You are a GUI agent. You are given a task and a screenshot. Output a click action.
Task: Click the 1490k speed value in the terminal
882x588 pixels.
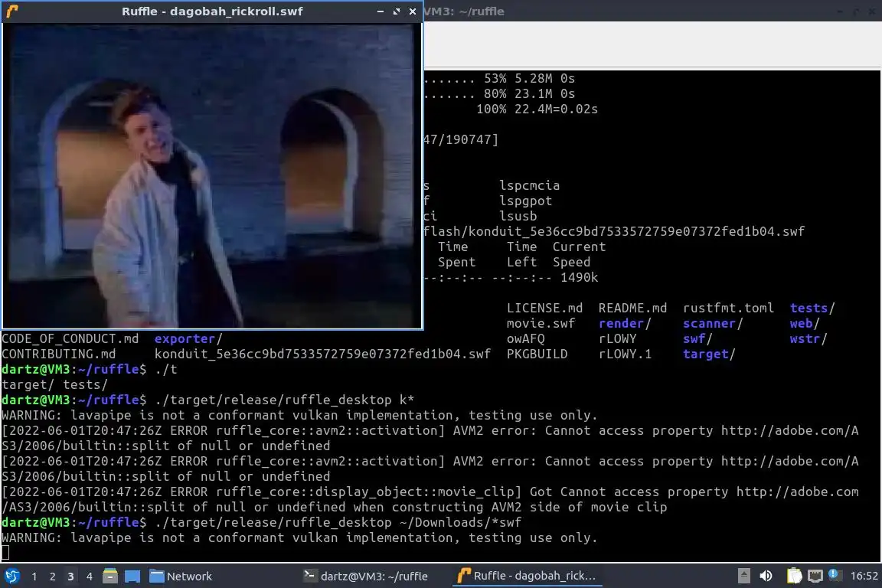click(579, 277)
